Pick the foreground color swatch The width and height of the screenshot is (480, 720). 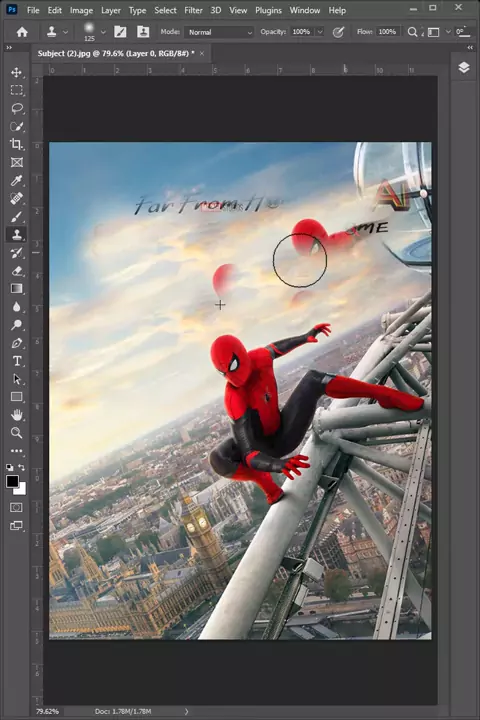pos(12,481)
